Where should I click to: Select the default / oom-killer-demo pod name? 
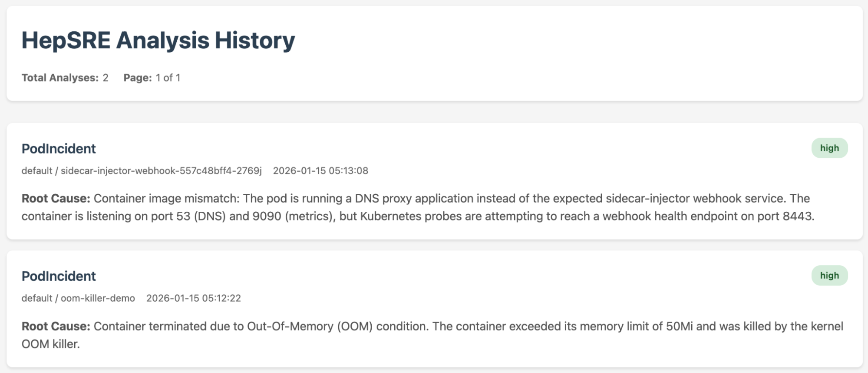click(78, 298)
